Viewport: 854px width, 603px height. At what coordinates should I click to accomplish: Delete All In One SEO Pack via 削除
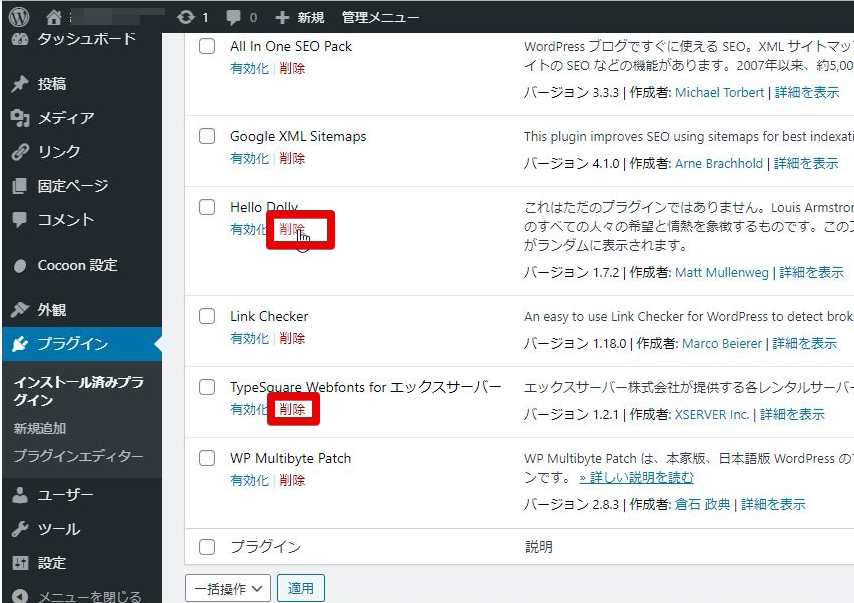pyautogui.click(x=292, y=68)
